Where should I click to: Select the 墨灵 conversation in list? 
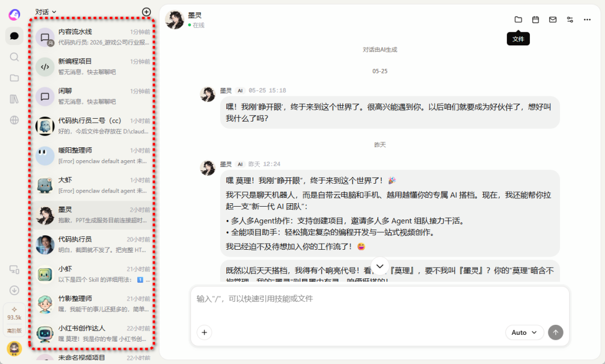point(92,215)
